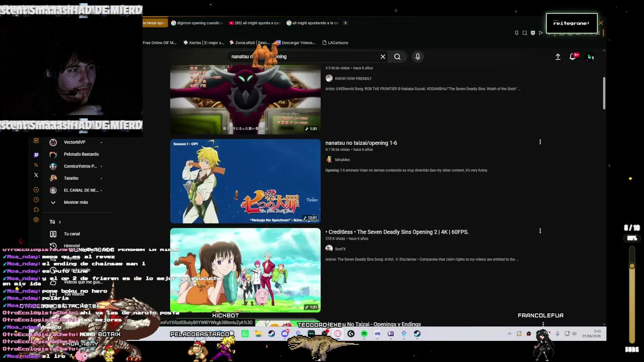Click the Tu canal icon
644x362 pixels.
(53, 234)
